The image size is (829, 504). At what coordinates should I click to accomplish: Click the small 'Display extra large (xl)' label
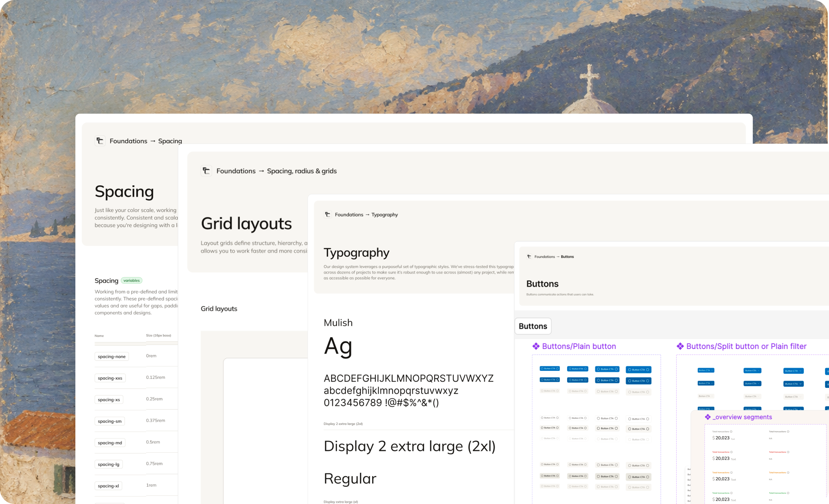[x=340, y=502]
